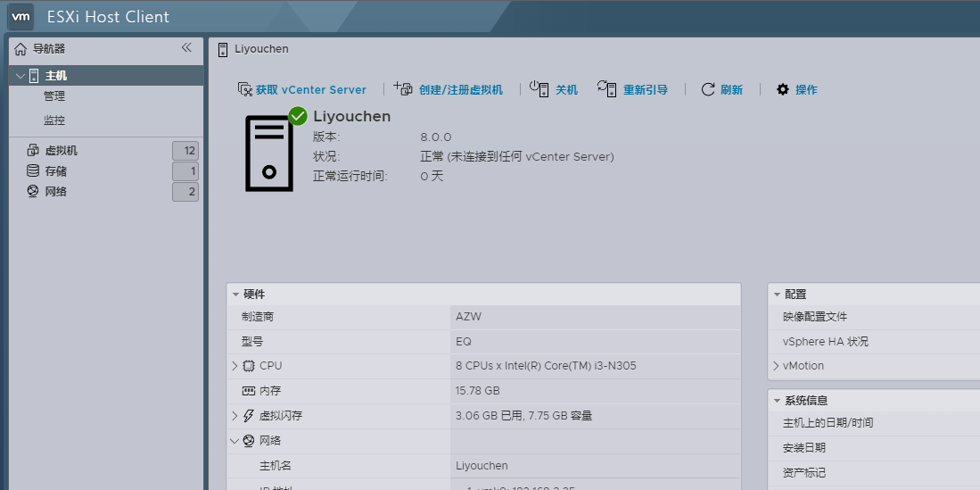Click the networking count badge 2

(x=185, y=192)
